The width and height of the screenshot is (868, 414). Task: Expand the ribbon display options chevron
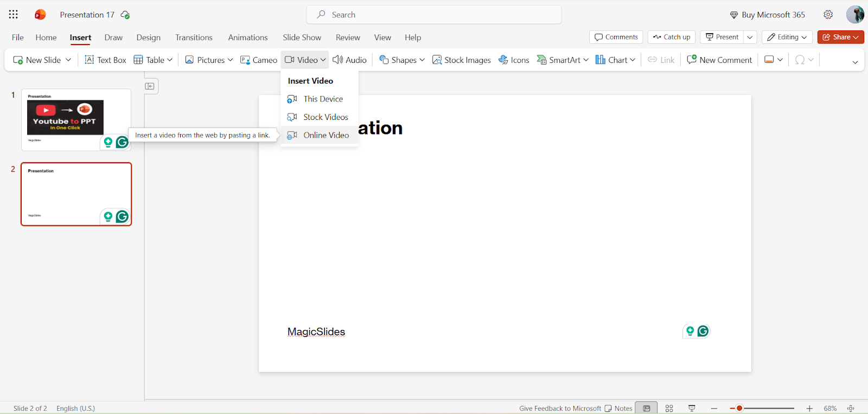[855, 62]
